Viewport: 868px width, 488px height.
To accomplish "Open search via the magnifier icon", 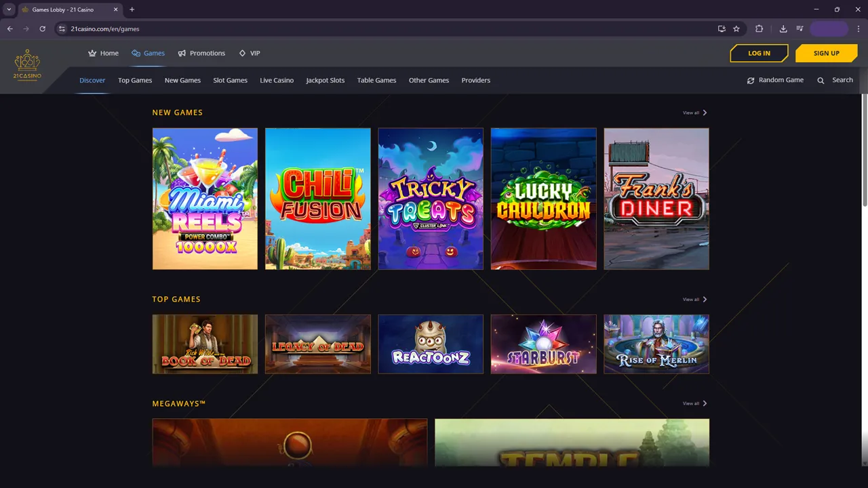I will click(x=821, y=81).
